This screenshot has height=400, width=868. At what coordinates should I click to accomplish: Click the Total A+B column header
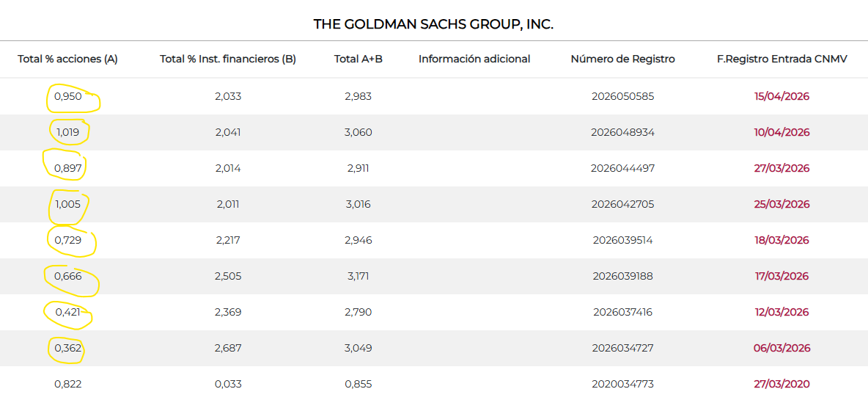click(358, 59)
